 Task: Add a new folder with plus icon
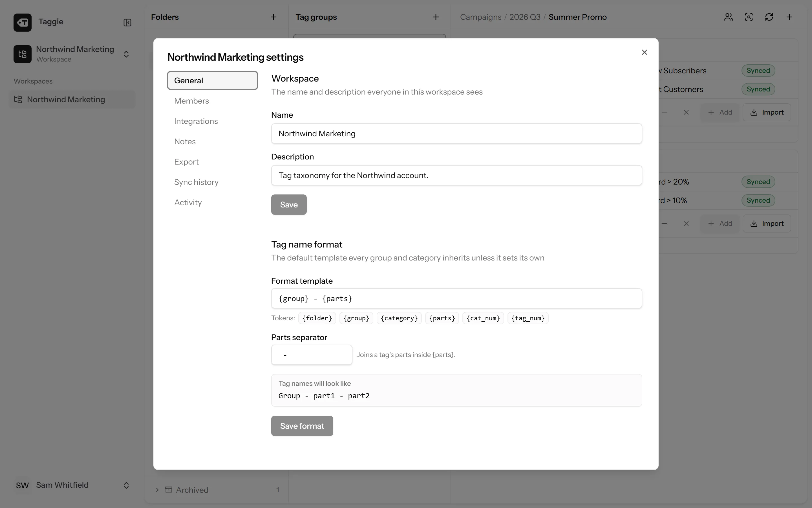[273, 17]
